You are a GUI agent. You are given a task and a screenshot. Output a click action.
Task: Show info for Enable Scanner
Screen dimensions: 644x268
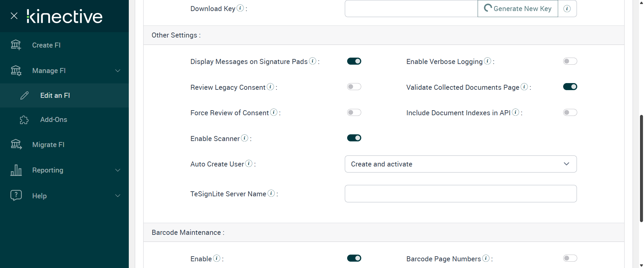click(x=245, y=138)
